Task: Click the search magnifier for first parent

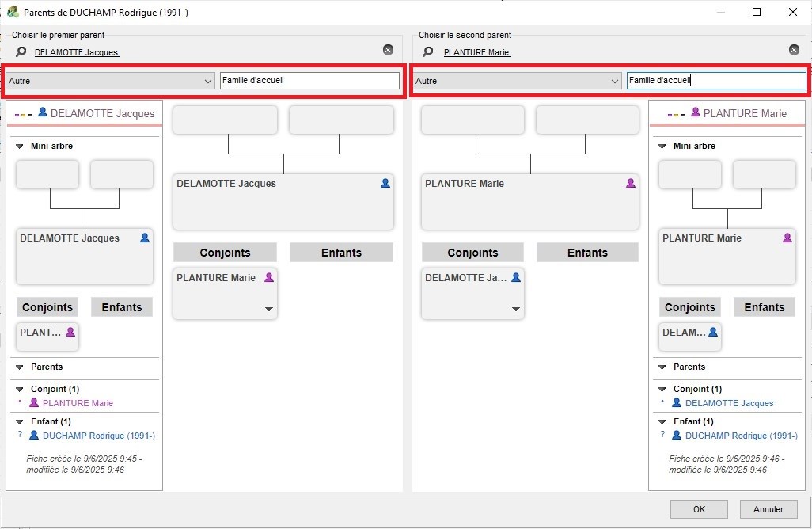Action: [x=21, y=51]
